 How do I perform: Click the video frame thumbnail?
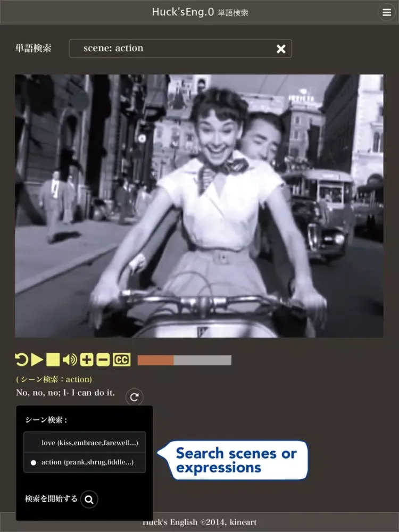point(199,206)
